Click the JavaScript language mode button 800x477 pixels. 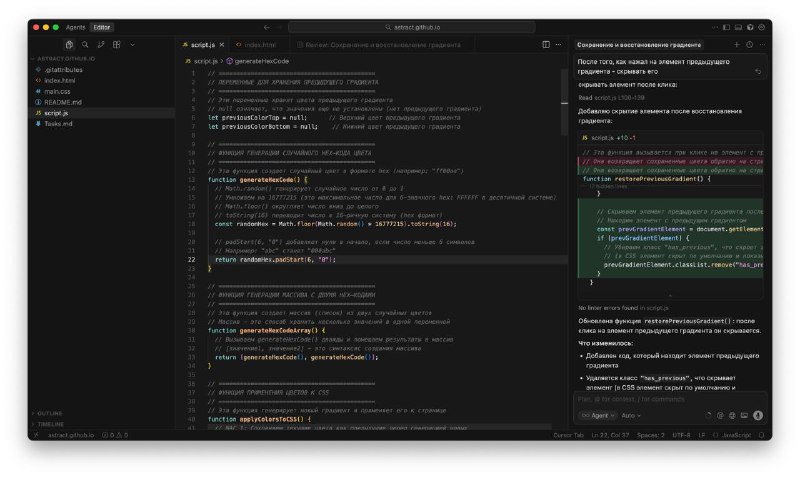(x=736, y=435)
